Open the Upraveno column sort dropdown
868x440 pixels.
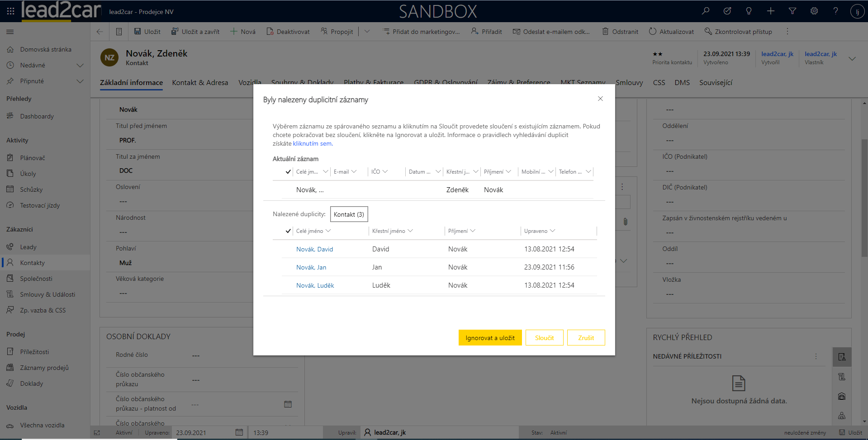(x=553, y=231)
